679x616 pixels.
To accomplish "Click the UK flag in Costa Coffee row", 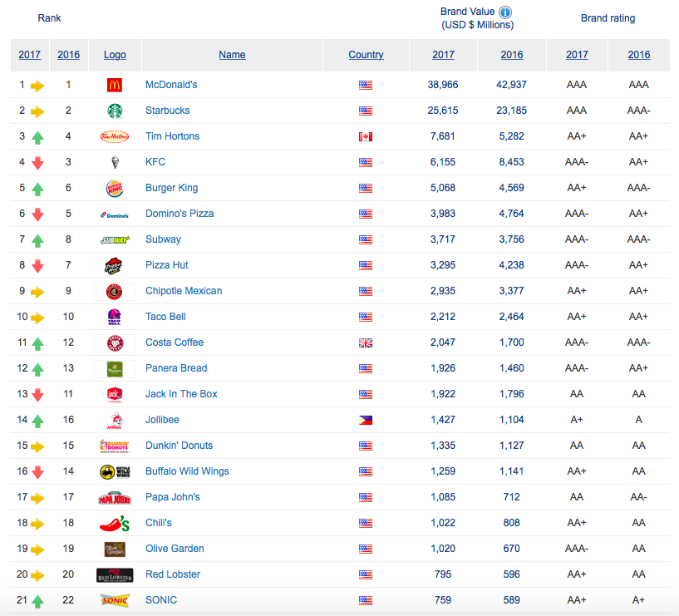I will tap(366, 342).
